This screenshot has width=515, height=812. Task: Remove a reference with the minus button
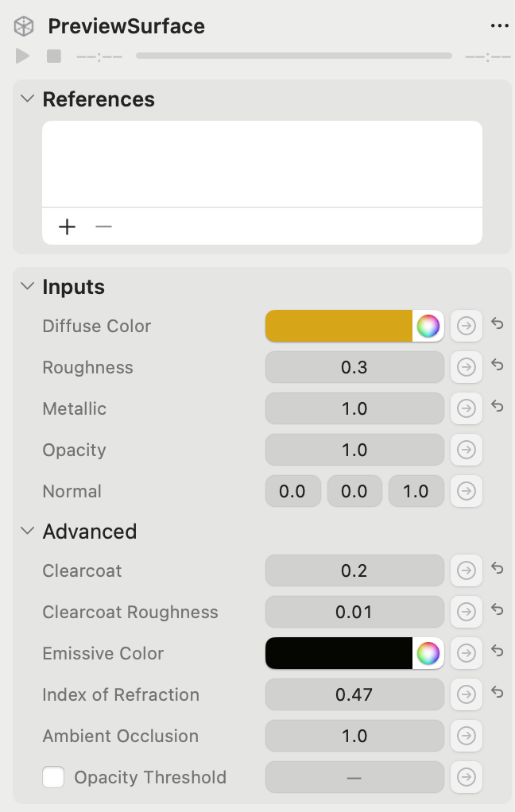point(103,226)
